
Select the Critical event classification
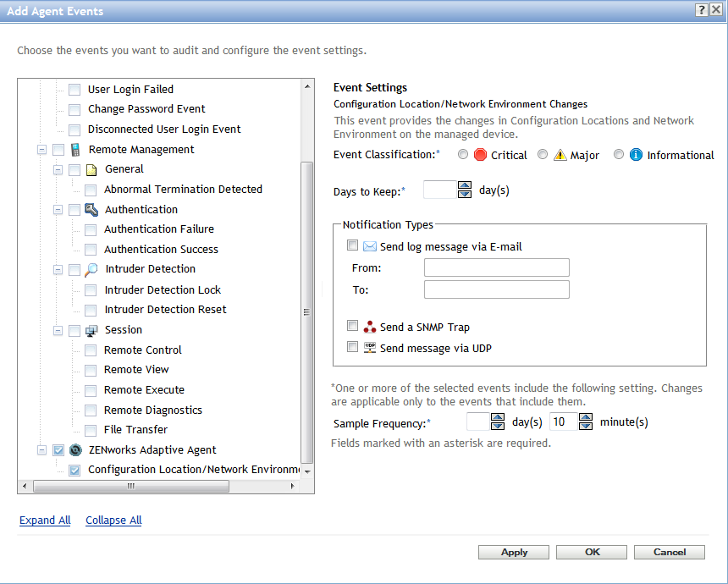(x=462, y=155)
